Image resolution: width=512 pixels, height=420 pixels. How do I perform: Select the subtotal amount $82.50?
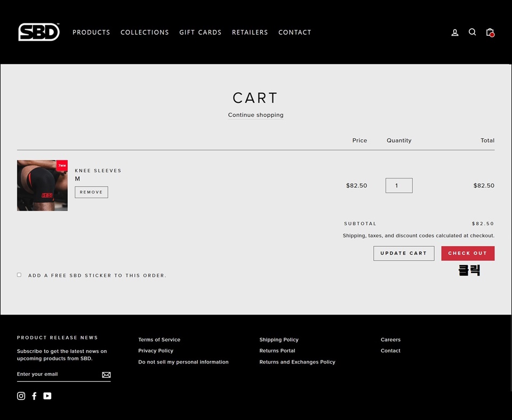click(x=483, y=223)
